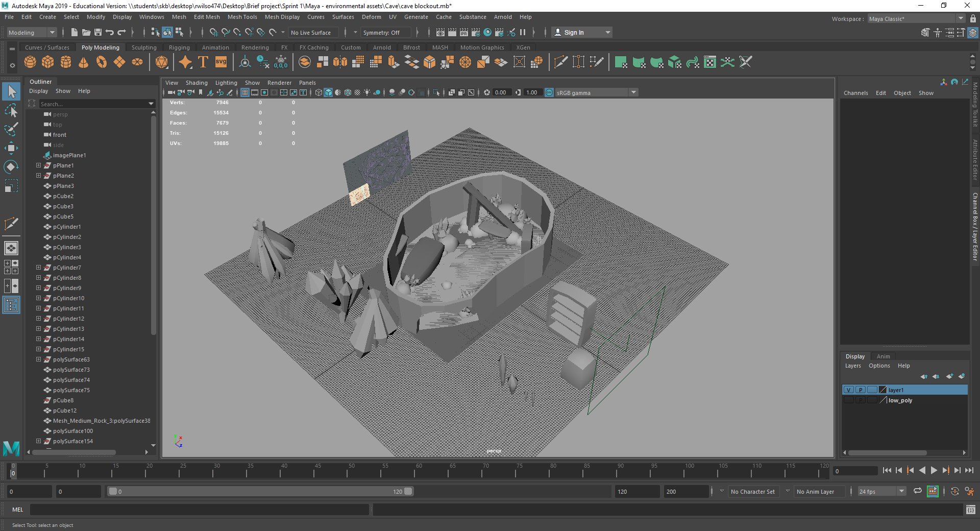Open the Mesh menu
The width and height of the screenshot is (980, 531).
tap(179, 17)
